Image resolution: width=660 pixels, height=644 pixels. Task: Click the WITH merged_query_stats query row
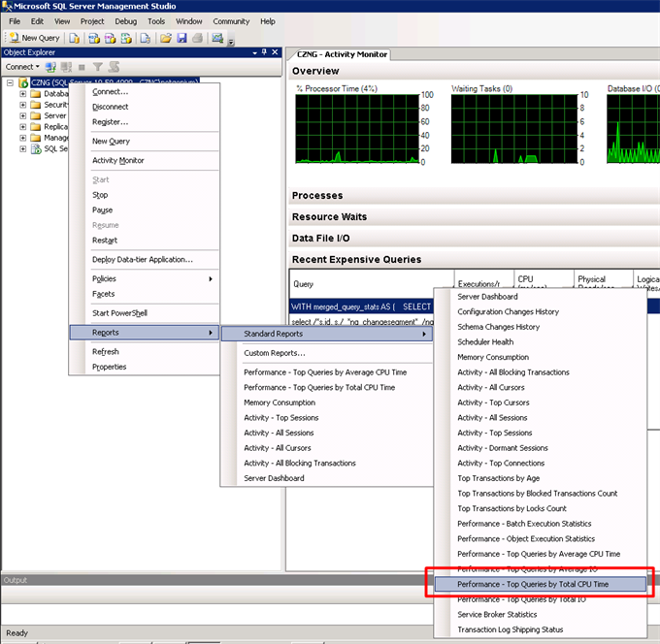(x=362, y=306)
